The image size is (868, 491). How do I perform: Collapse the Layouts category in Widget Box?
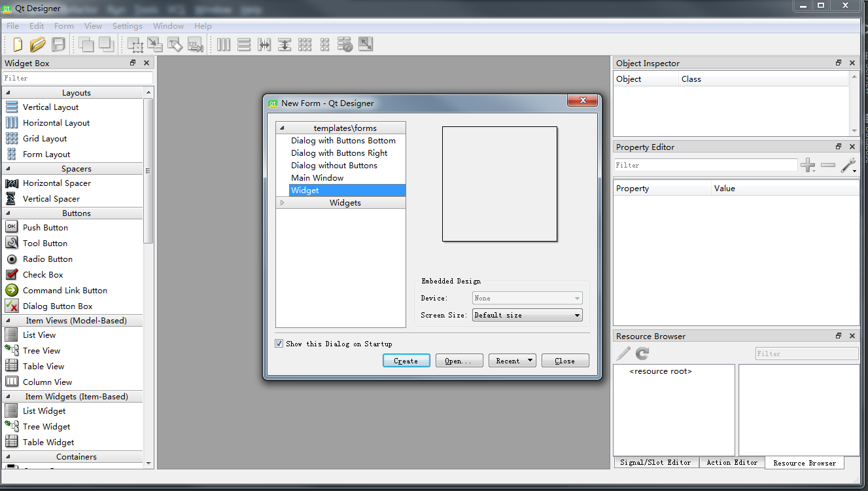(9, 93)
